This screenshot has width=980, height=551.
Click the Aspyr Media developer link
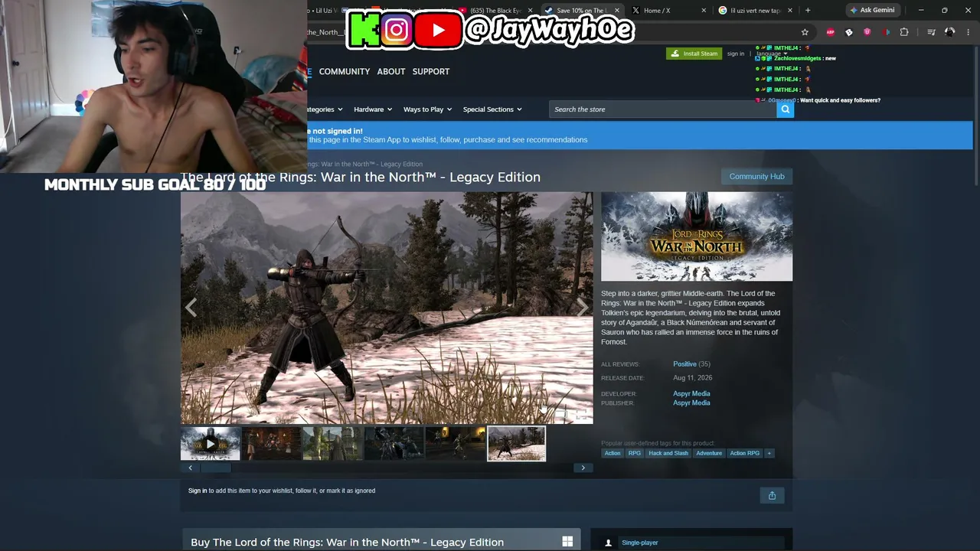[691, 393]
